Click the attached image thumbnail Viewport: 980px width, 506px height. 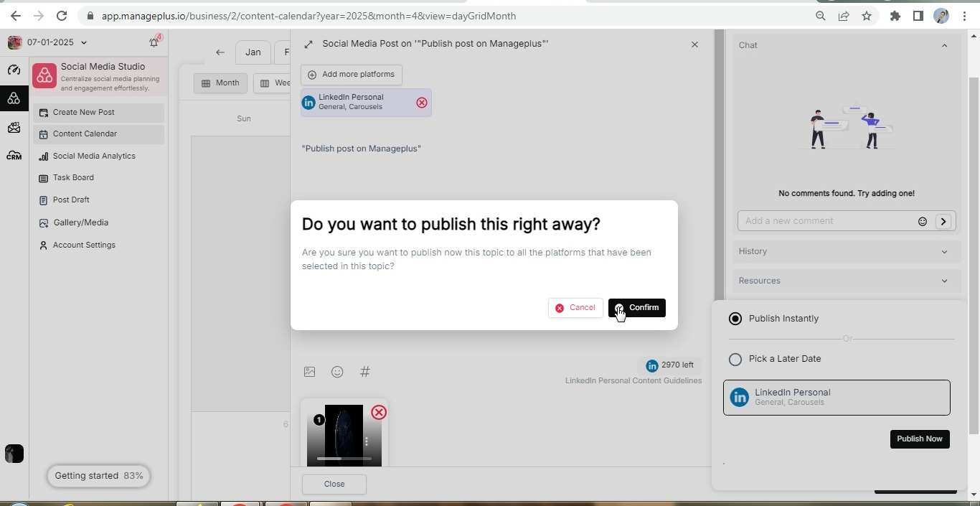pos(344,436)
